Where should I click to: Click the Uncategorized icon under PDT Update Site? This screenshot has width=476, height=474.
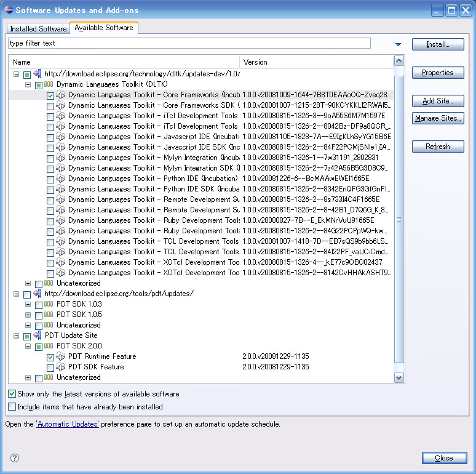coord(49,377)
